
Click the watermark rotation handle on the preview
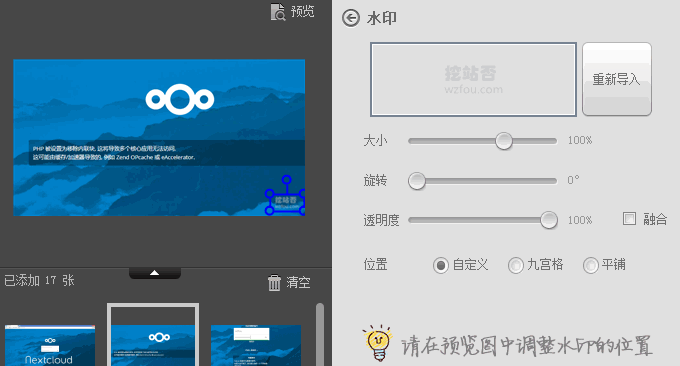(x=286, y=180)
